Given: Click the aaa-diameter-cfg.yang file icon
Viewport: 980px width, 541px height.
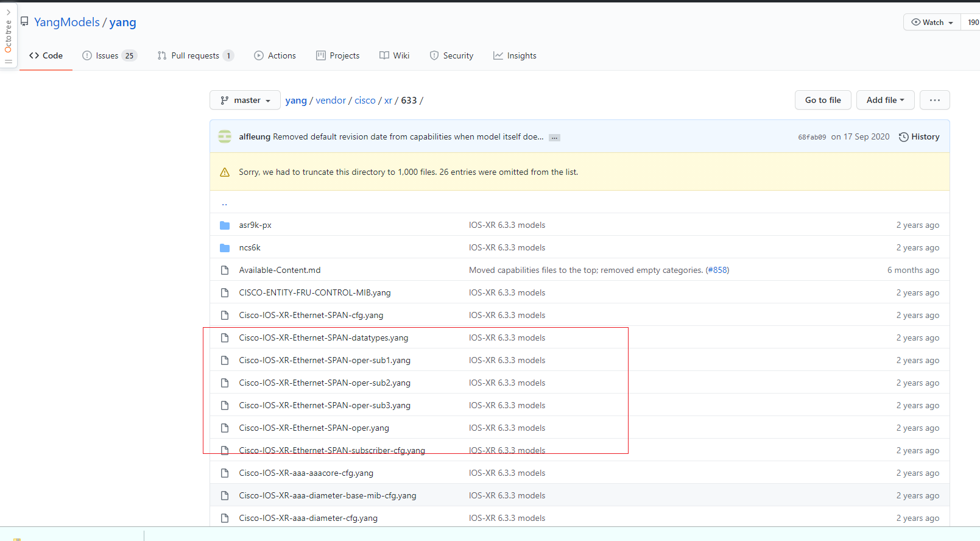Looking at the screenshot, I should tap(225, 518).
